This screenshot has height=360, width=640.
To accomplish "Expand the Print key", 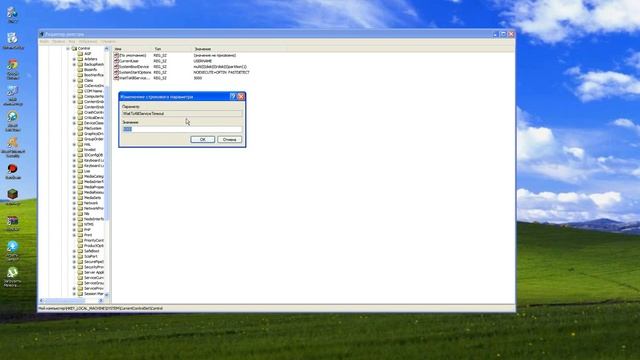I will click(74, 235).
